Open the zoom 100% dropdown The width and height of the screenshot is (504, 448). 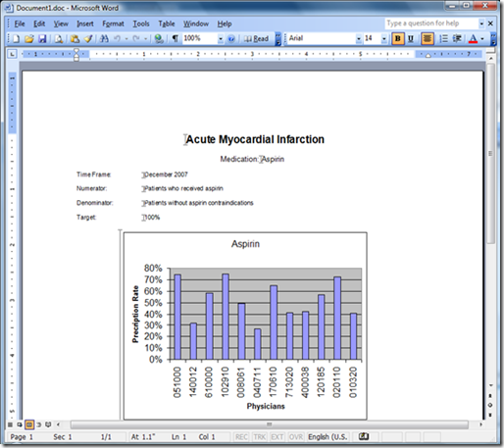coord(221,39)
